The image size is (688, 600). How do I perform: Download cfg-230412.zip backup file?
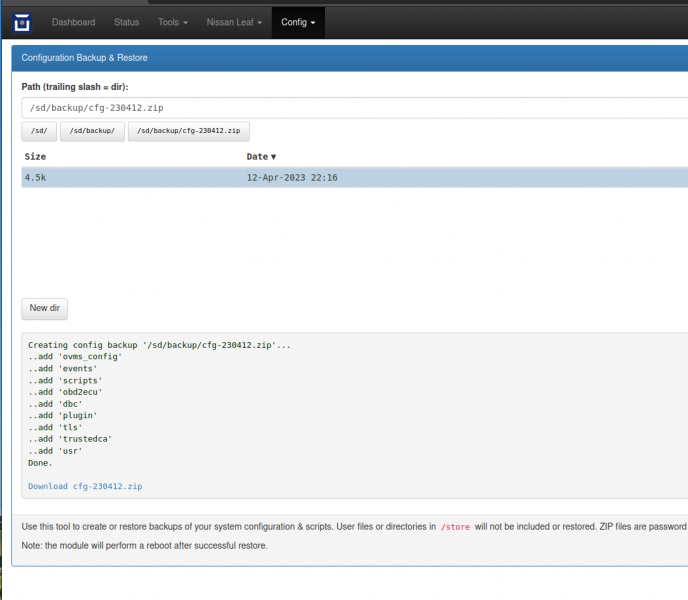(85, 486)
